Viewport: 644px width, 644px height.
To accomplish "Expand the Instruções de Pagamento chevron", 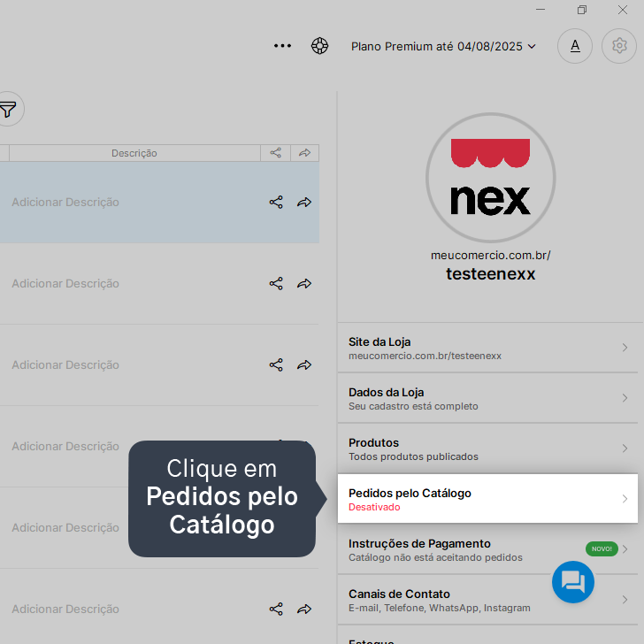I will [625, 549].
